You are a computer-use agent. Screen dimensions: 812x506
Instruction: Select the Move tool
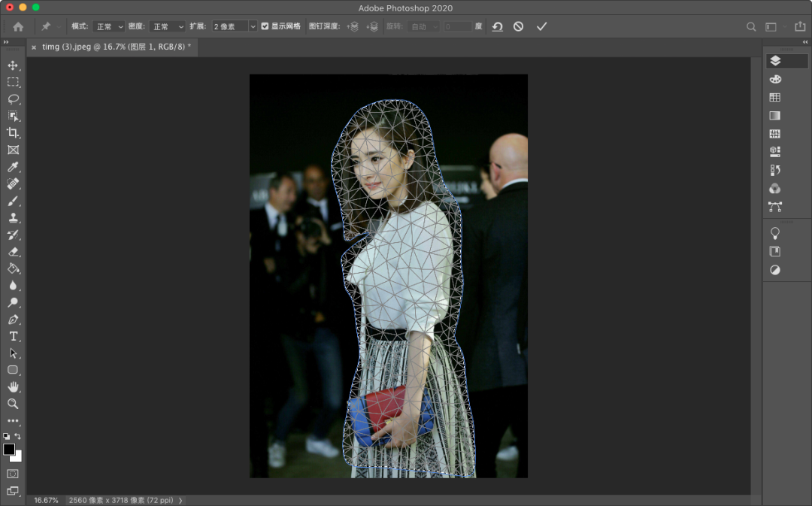[13, 65]
